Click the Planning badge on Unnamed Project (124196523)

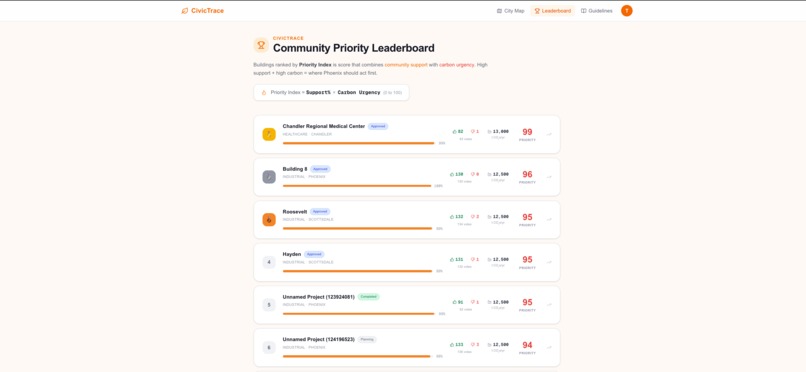[x=367, y=340]
